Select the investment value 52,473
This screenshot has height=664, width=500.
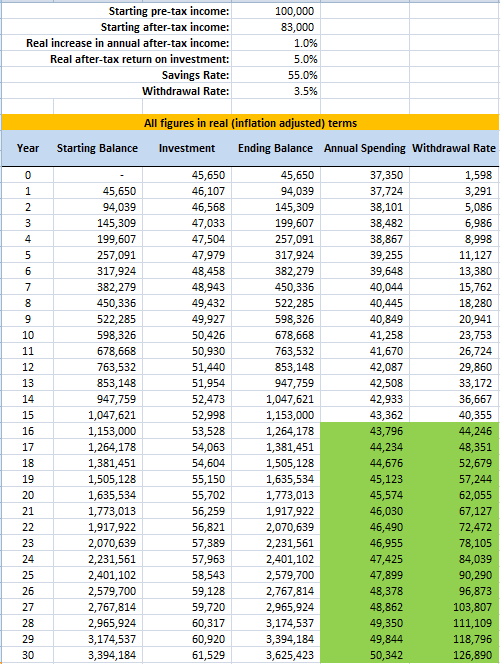[208, 399]
